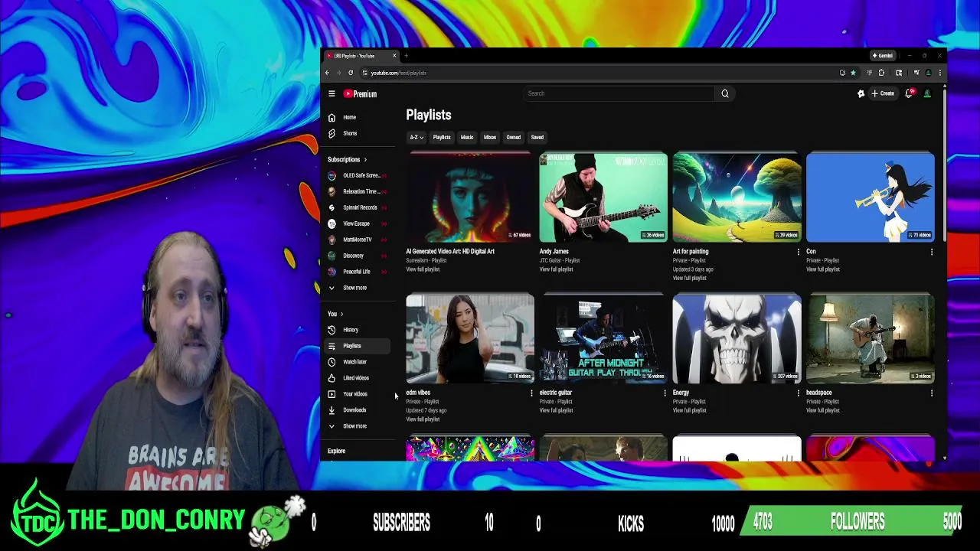Click the JTC Guitar channel link
The width and height of the screenshot is (980, 551).
[549, 261]
